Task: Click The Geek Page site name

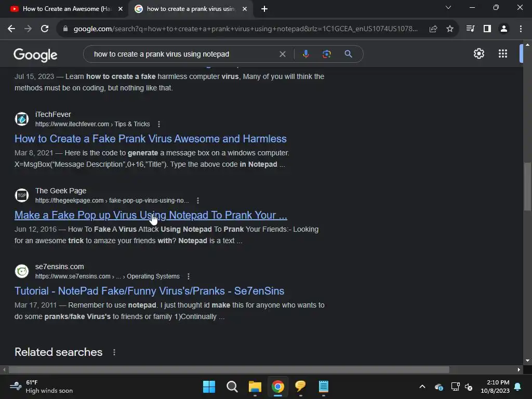Action: click(61, 191)
